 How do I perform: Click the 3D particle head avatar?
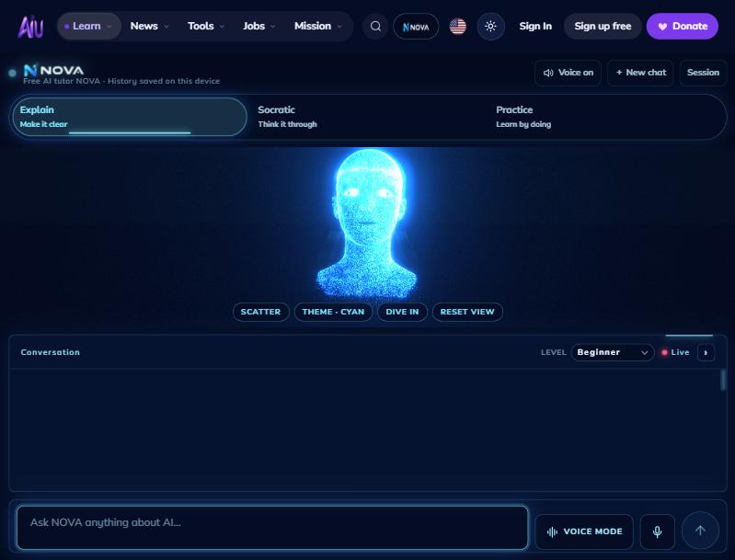[x=368, y=223]
